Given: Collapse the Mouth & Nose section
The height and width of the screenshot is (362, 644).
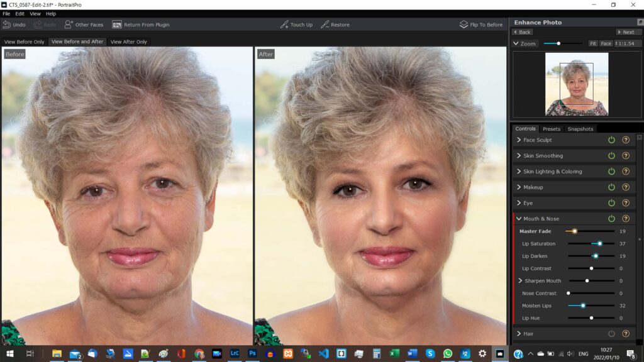Looking at the screenshot, I should tap(519, 219).
